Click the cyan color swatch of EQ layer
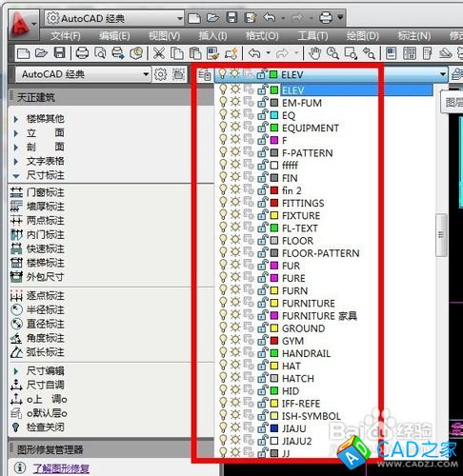This screenshot has width=463, height=476. click(274, 115)
